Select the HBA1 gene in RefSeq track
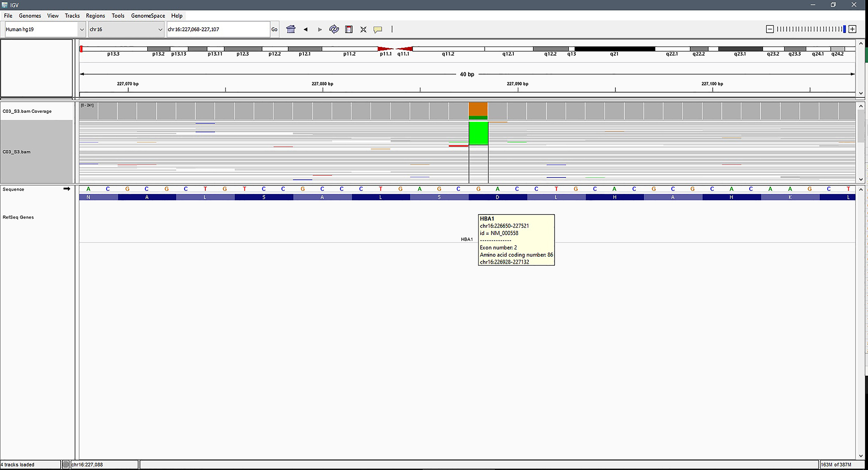The height and width of the screenshot is (470, 868). pos(467,239)
